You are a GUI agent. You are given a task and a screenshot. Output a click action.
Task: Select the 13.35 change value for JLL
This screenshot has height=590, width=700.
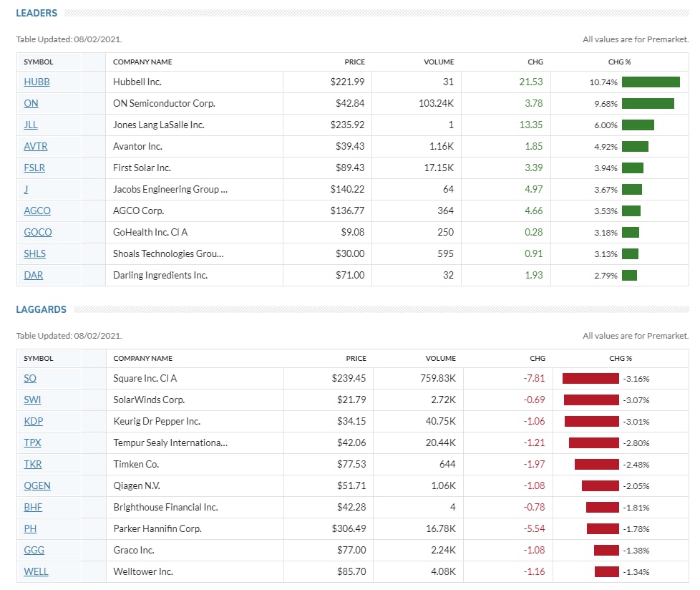click(x=531, y=125)
